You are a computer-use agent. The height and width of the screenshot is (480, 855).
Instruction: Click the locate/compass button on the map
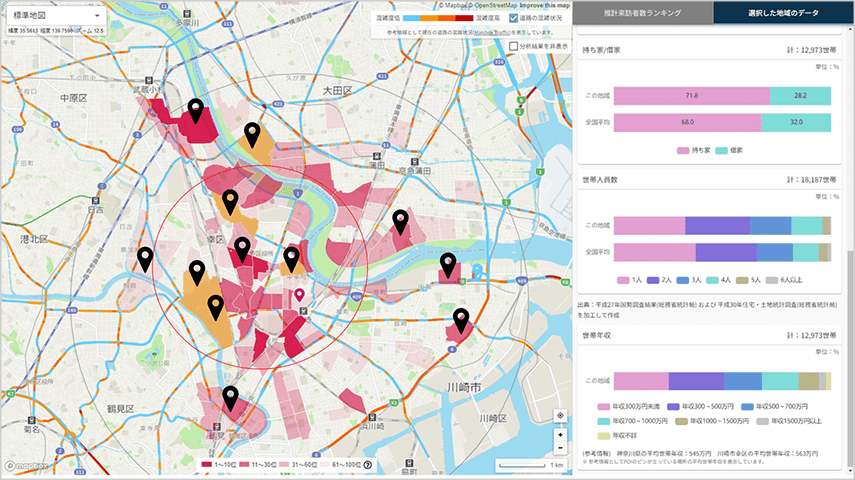560,416
